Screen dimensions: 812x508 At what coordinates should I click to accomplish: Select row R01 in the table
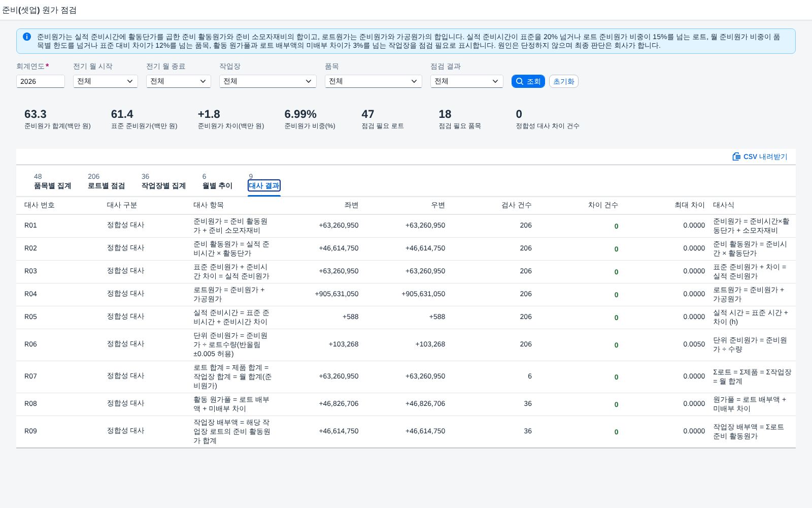coord(406,226)
